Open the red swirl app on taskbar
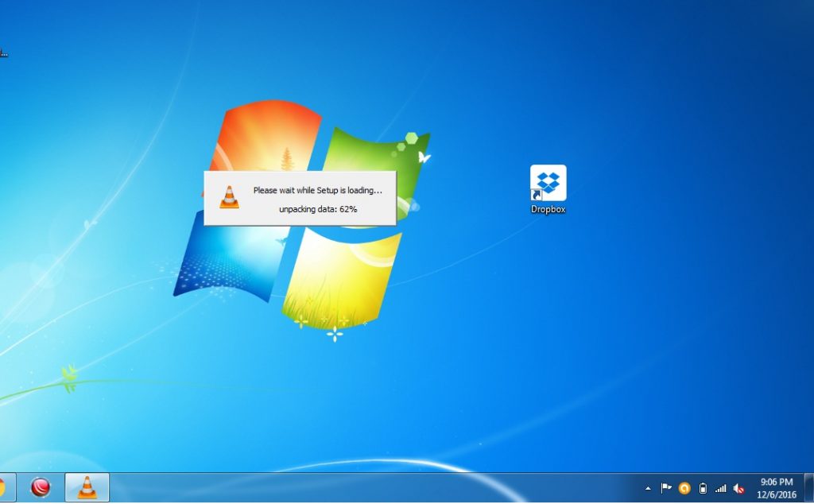The width and height of the screenshot is (814, 504). pyautogui.click(x=41, y=487)
